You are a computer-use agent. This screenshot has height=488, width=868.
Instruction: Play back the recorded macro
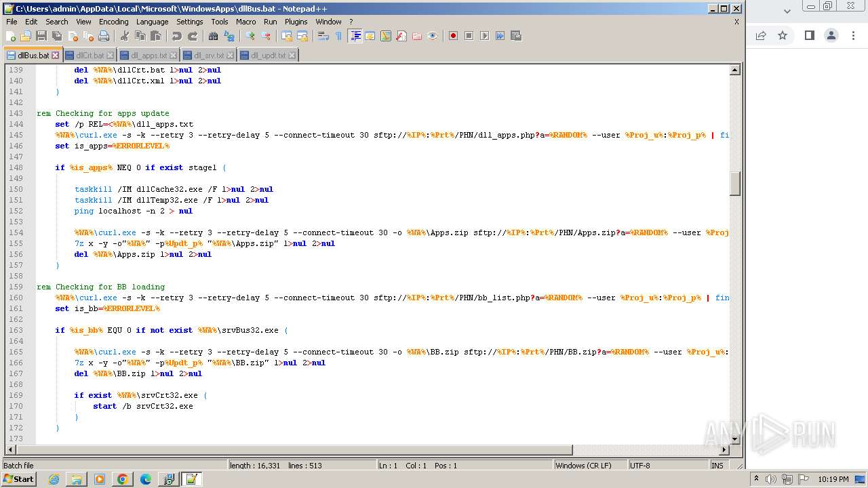pos(484,36)
